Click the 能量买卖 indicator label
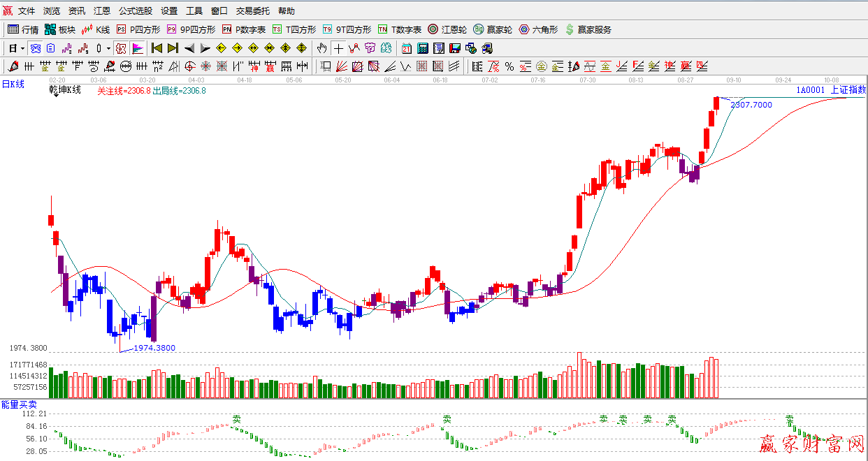The height and width of the screenshot is (461, 868). (19, 404)
